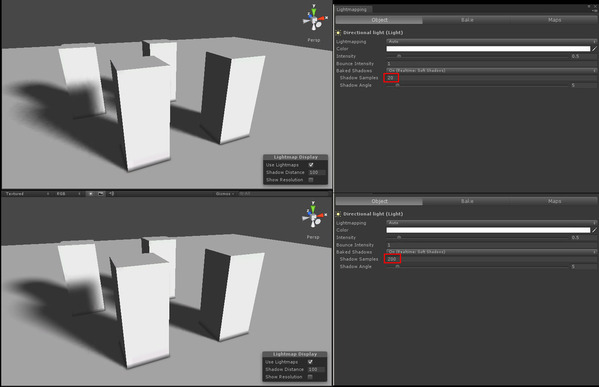Click the white Color swatch in top panel
Image resolution: width=599 pixels, height=387 pixels.
click(x=488, y=49)
